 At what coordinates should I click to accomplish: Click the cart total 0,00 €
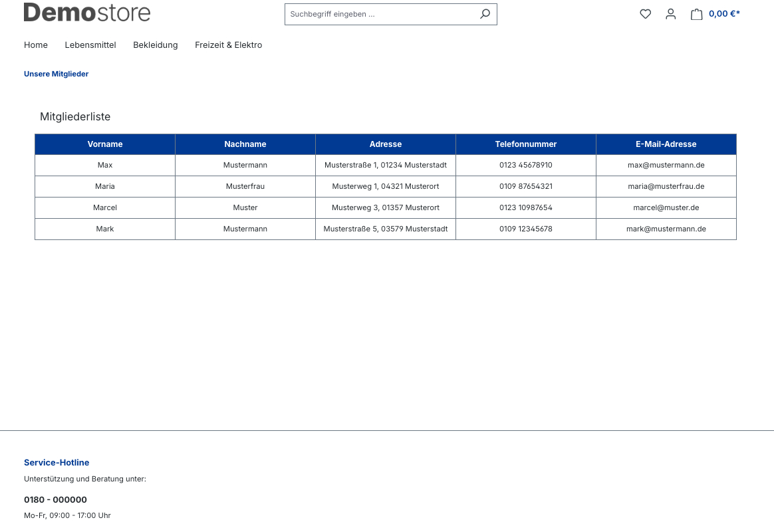point(724,14)
